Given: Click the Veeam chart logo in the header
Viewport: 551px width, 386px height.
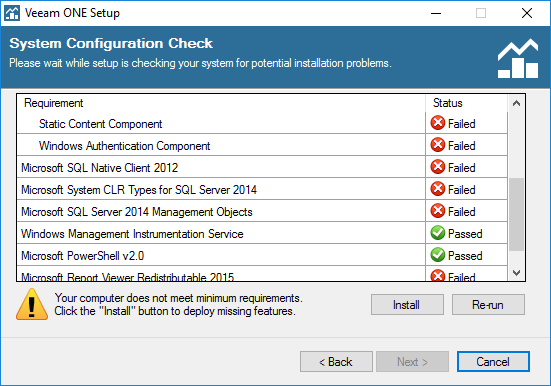Looking at the screenshot, I should point(518,58).
